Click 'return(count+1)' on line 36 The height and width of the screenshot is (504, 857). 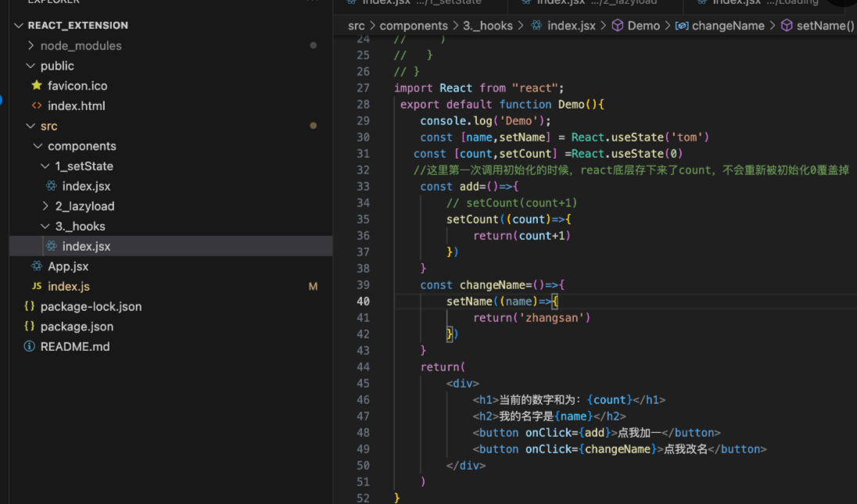[522, 236]
